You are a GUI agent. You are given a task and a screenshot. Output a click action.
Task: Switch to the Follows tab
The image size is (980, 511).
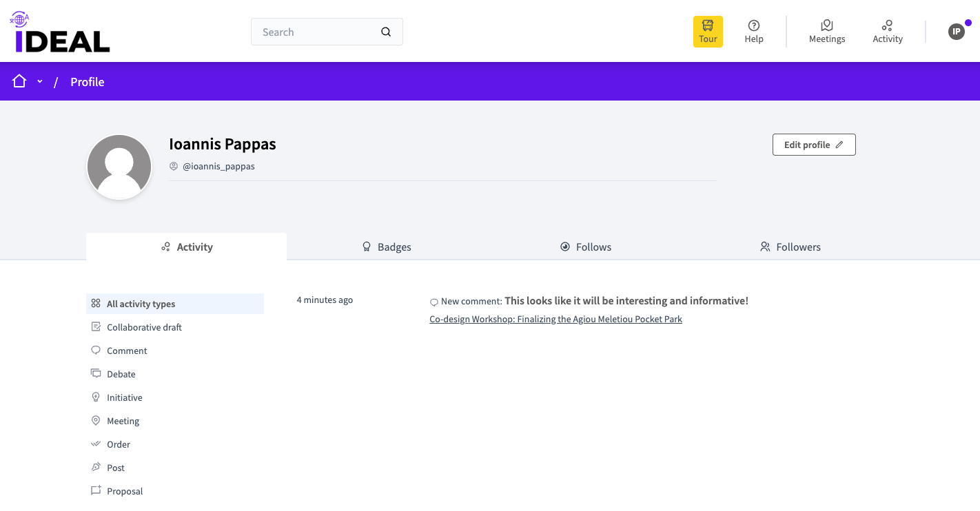[x=586, y=247]
